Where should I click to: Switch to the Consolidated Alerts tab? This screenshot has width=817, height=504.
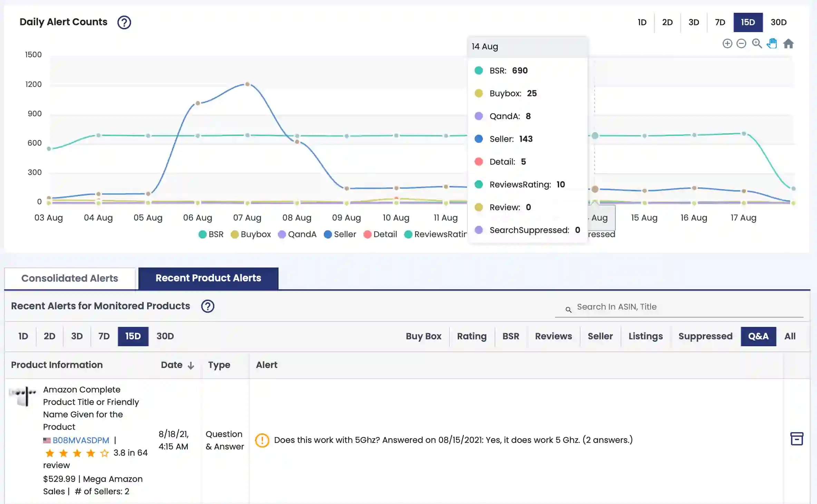click(x=70, y=278)
